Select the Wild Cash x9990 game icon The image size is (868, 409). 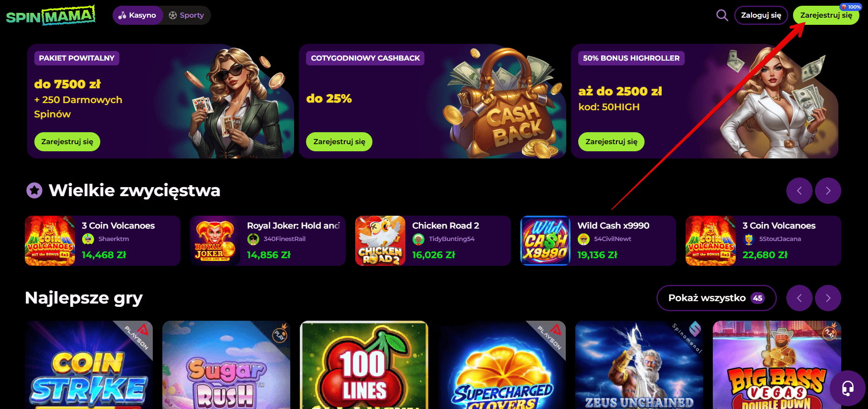pyautogui.click(x=545, y=241)
